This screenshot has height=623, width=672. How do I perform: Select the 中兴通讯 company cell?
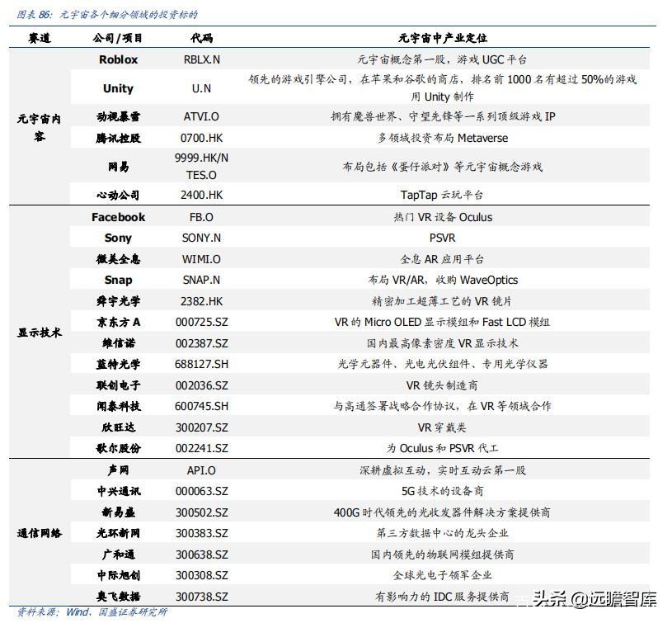(118, 491)
